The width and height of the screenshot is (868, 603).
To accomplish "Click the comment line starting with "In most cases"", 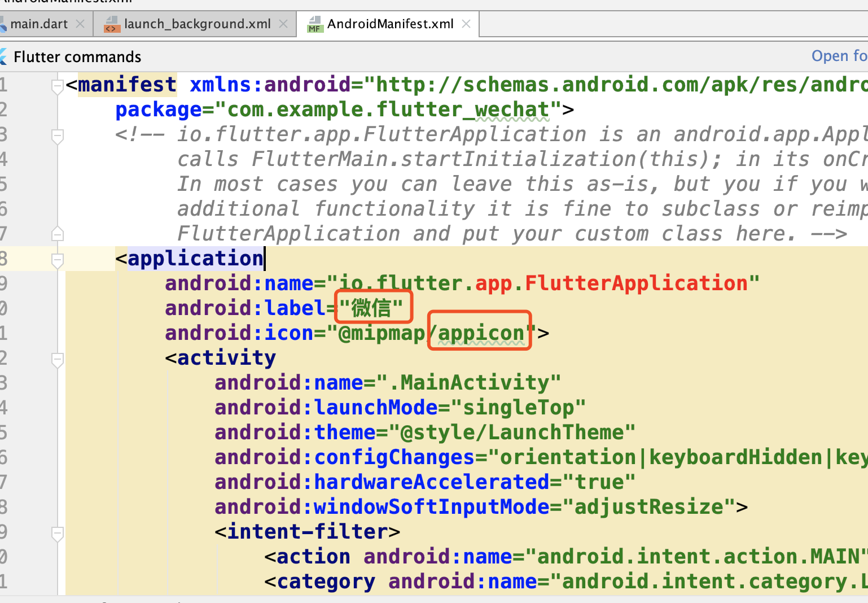I will click(523, 184).
